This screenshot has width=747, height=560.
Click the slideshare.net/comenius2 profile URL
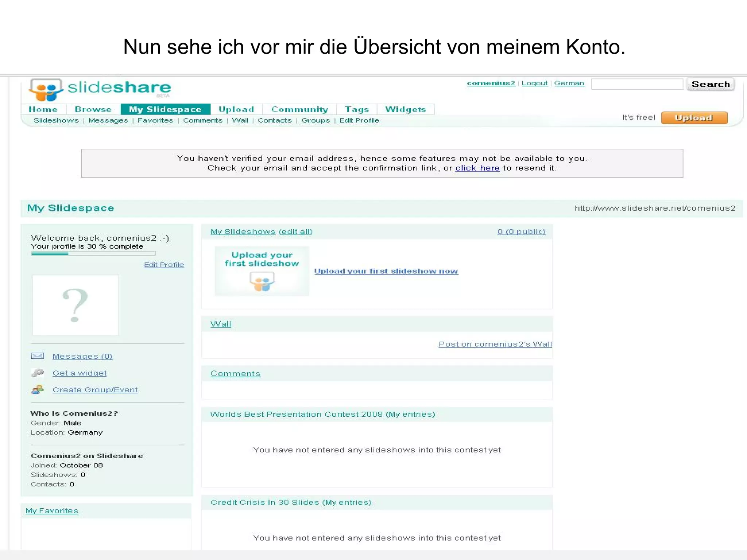(655, 208)
